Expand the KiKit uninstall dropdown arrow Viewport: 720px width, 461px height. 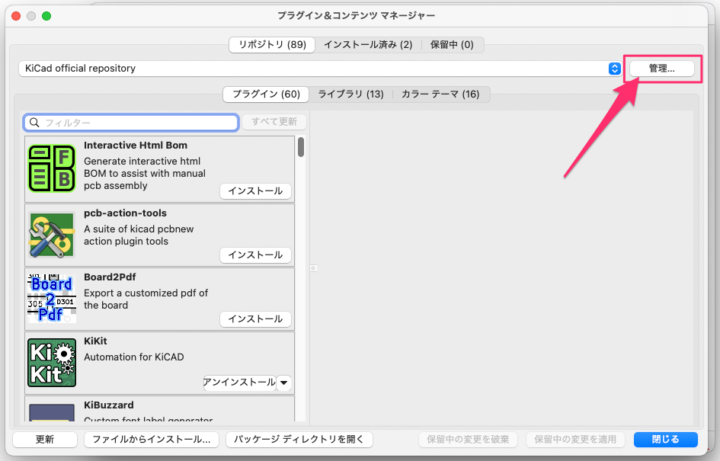point(284,383)
